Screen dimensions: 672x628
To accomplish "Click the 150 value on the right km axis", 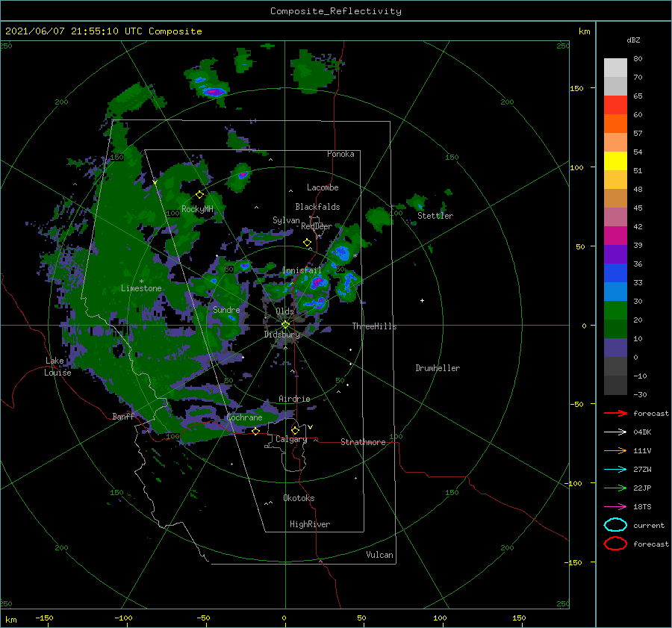I will [576, 88].
